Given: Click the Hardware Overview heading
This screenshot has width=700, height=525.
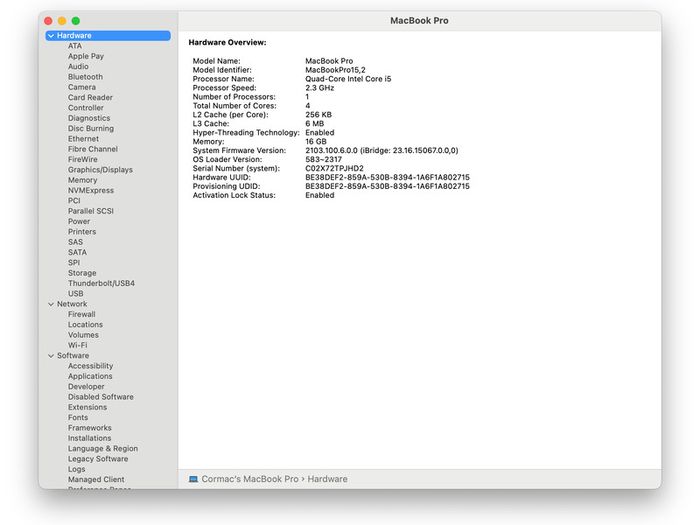Looking at the screenshot, I should pyautogui.click(x=227, y=42).
